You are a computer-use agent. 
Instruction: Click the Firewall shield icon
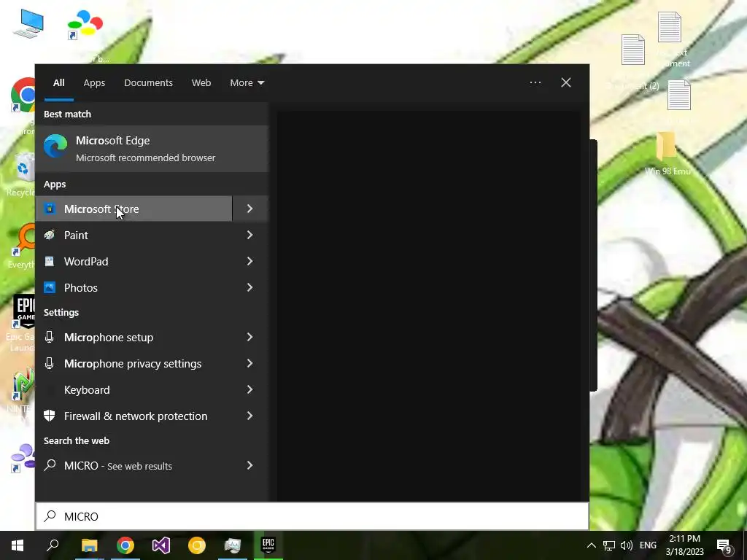point(49,416)
